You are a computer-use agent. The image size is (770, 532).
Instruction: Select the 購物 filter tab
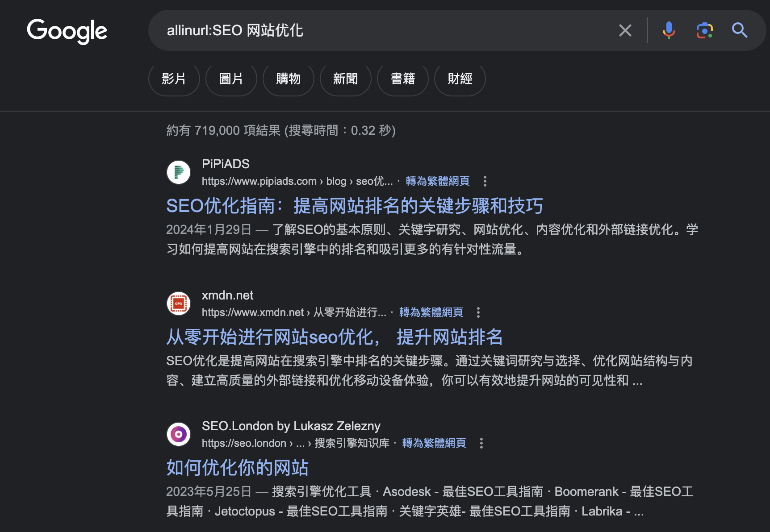[288, 79]
